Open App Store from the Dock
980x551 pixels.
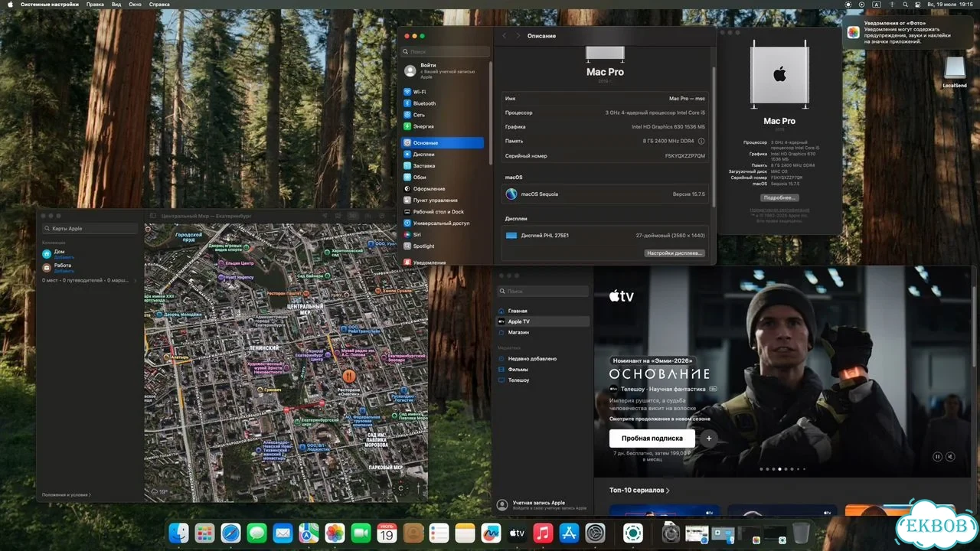coord(569,533)
